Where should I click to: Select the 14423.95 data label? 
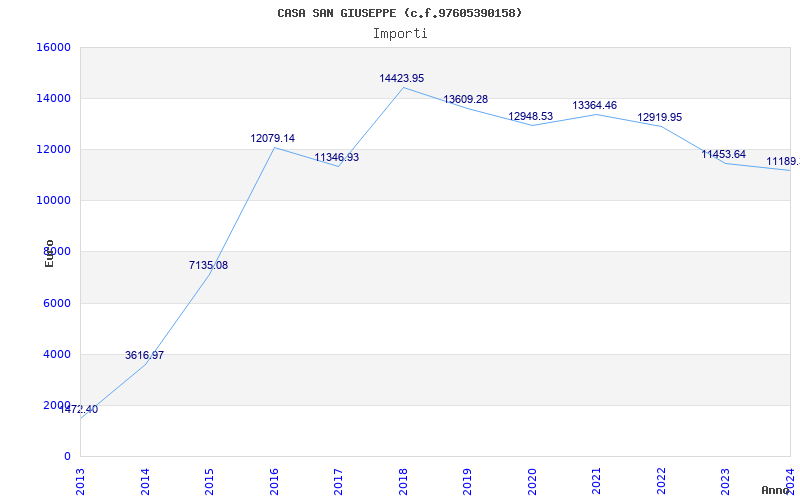pyautogui.click(x=402, y=79)
